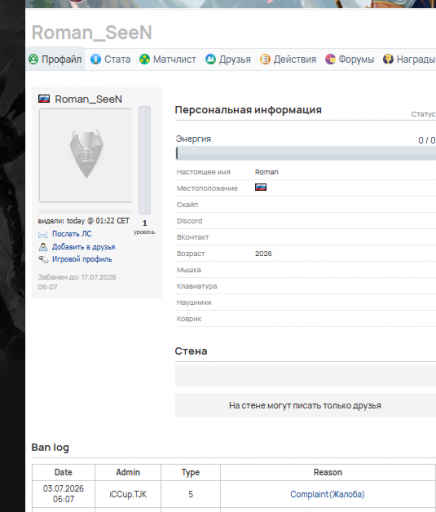Click the Discord field label

(x=189, y=221)
